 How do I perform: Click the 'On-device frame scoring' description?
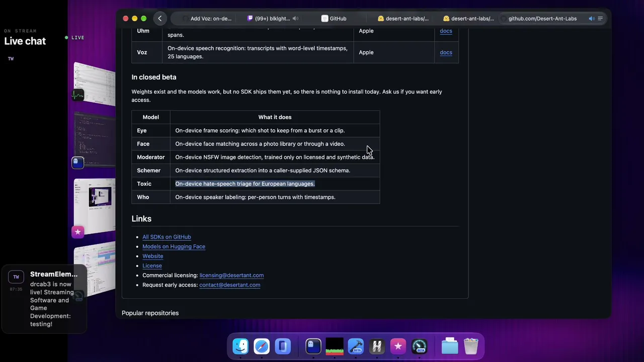click(260, 130)
